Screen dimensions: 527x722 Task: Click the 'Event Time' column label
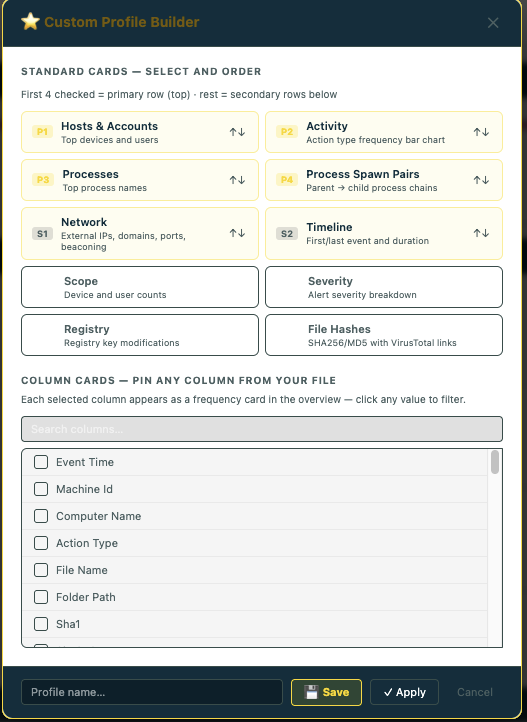[x=85, y=462]
